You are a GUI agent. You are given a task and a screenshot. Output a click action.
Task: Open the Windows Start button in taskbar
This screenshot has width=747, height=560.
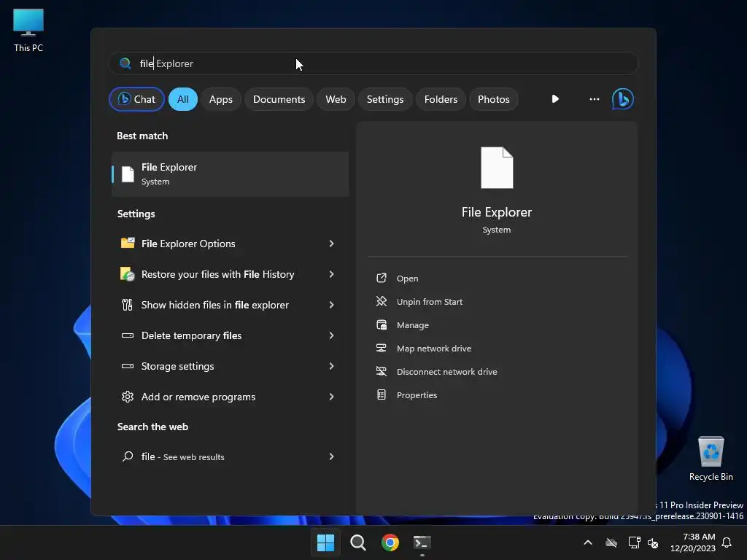[x=326, y=542]
